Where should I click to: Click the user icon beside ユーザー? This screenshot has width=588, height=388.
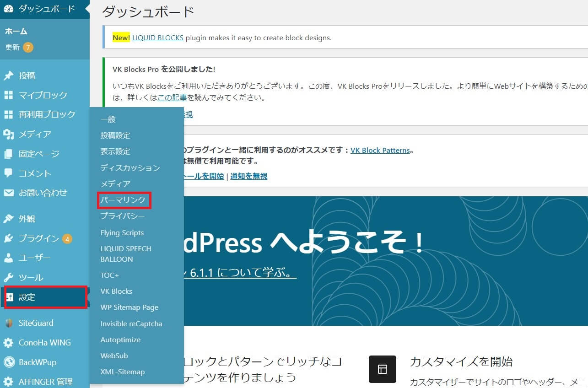click(8, 258)
